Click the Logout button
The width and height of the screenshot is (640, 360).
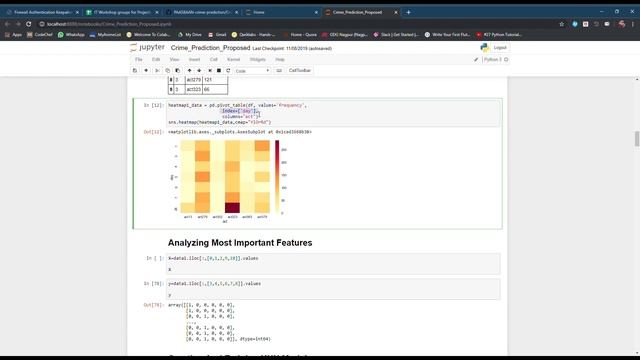500,48
